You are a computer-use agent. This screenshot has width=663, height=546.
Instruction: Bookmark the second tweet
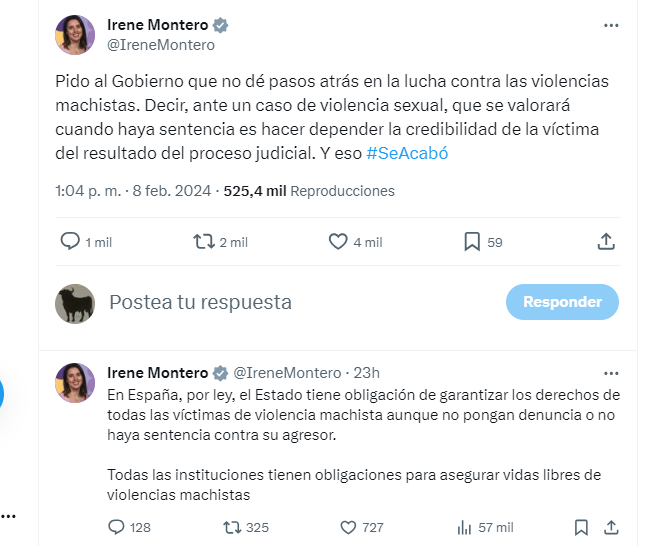tap(581, 527)
